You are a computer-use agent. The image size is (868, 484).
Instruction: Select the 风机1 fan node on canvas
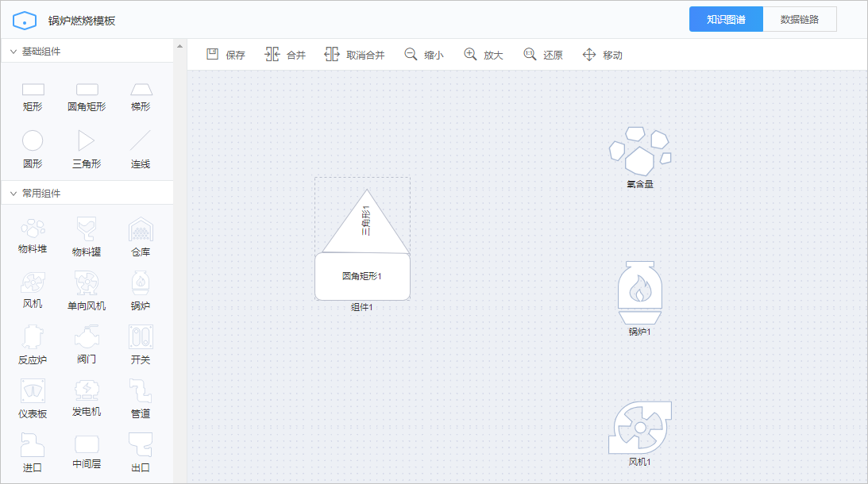coord(640,434)
